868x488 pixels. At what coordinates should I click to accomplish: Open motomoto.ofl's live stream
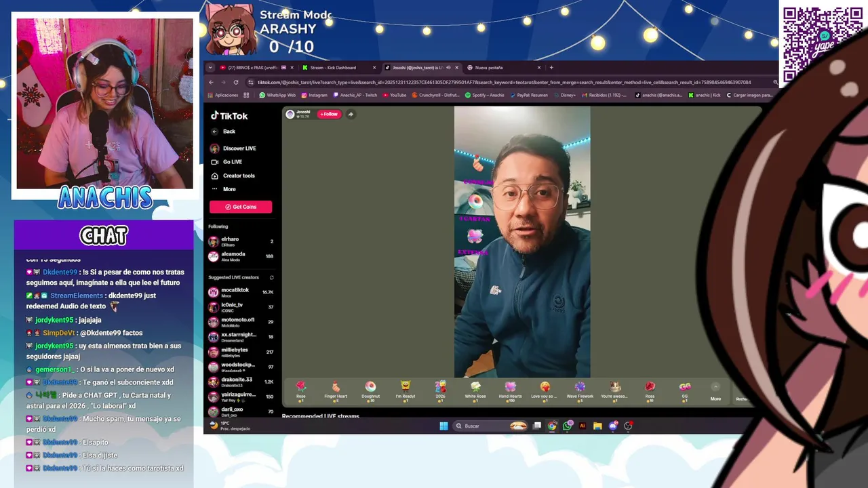[x=241, y=322]
